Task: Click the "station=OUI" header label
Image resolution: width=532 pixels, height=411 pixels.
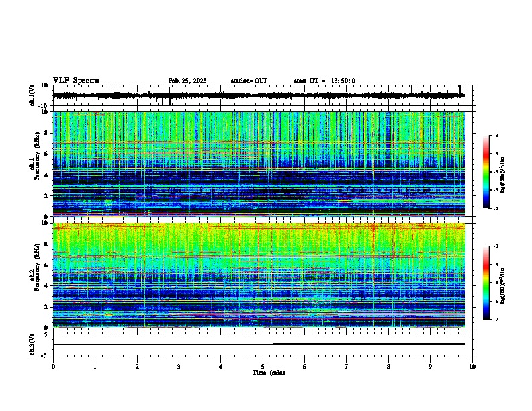Action: pos(249,81)
